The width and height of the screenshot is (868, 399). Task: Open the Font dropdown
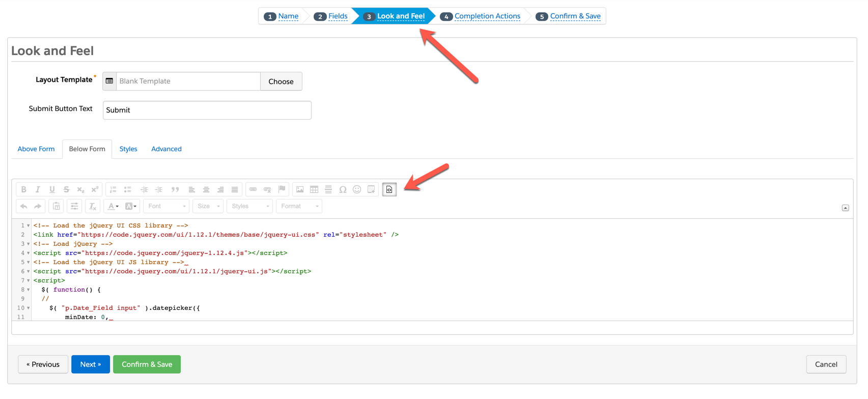166,206
